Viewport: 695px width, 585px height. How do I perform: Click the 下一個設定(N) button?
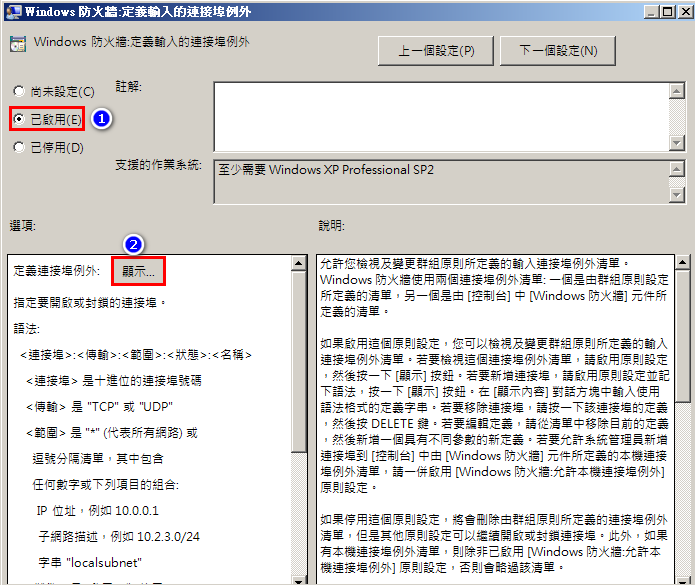[x=558, y=51]
